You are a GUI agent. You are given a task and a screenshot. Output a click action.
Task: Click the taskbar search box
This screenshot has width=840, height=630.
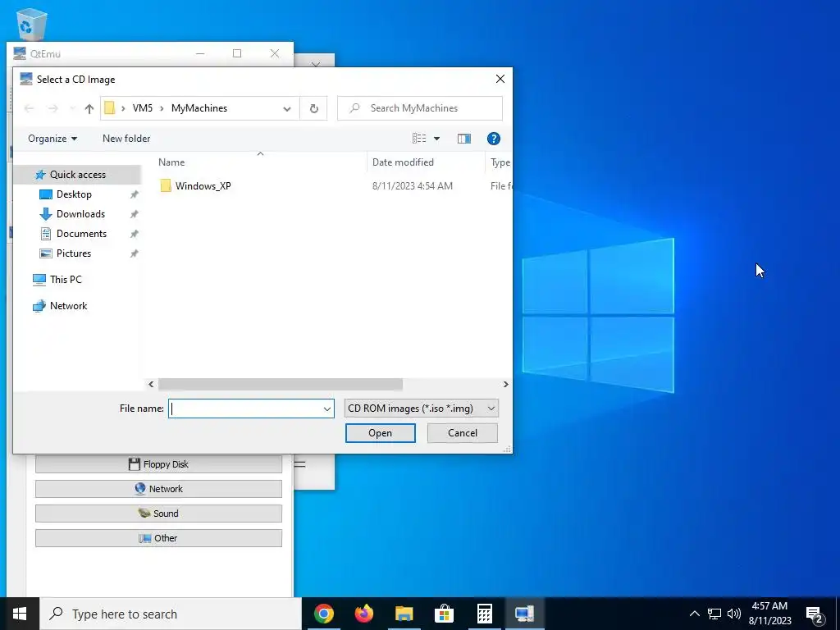pyautogui.click(x=171, y=614)
